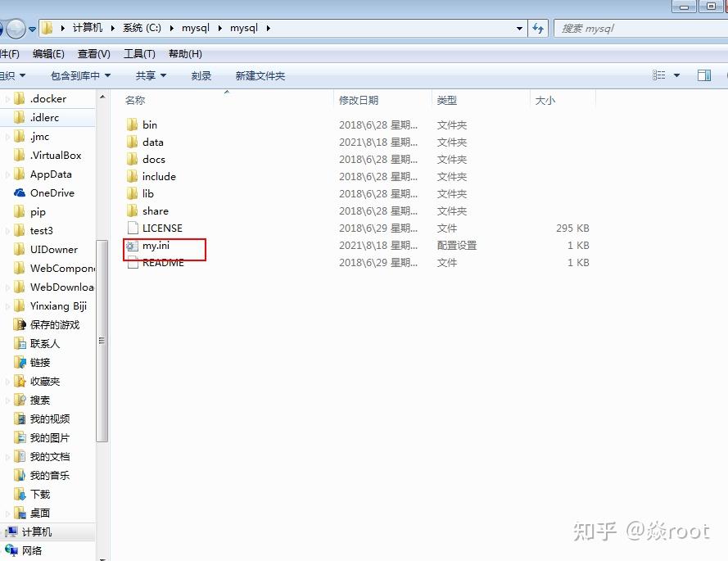Open the 共享 share dropdown
This screenshot has height=561, width=728.
point(151,75)
